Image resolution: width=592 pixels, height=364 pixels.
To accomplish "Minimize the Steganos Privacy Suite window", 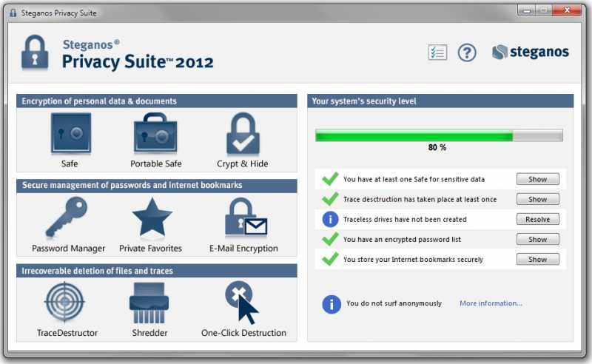I will [x=526, y=10].
